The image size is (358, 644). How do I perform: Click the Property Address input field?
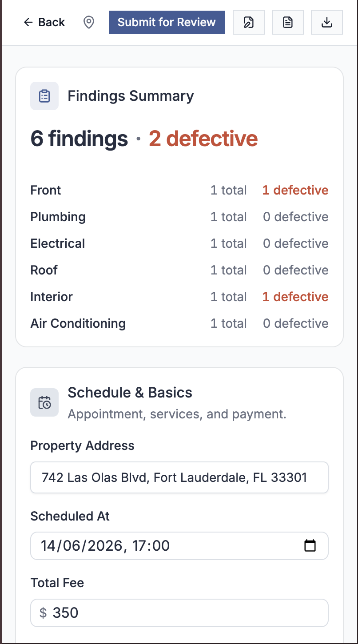(179, 477)
